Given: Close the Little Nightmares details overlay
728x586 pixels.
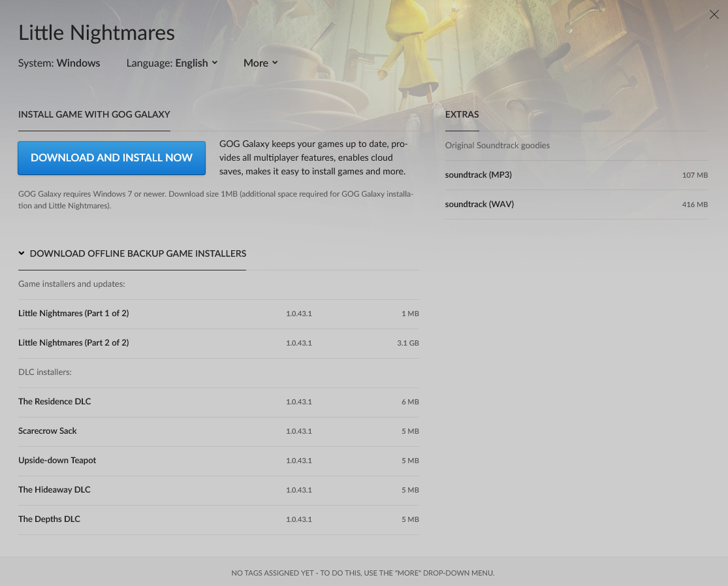Looking at the screenshot, I should [714, 14].
